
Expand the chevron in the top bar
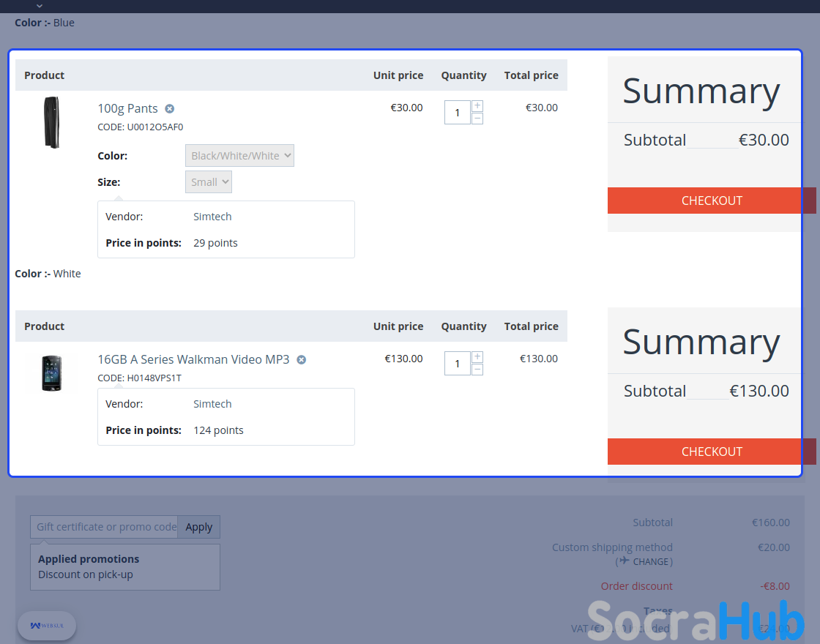pyautogui.click(x=40, y=6)
